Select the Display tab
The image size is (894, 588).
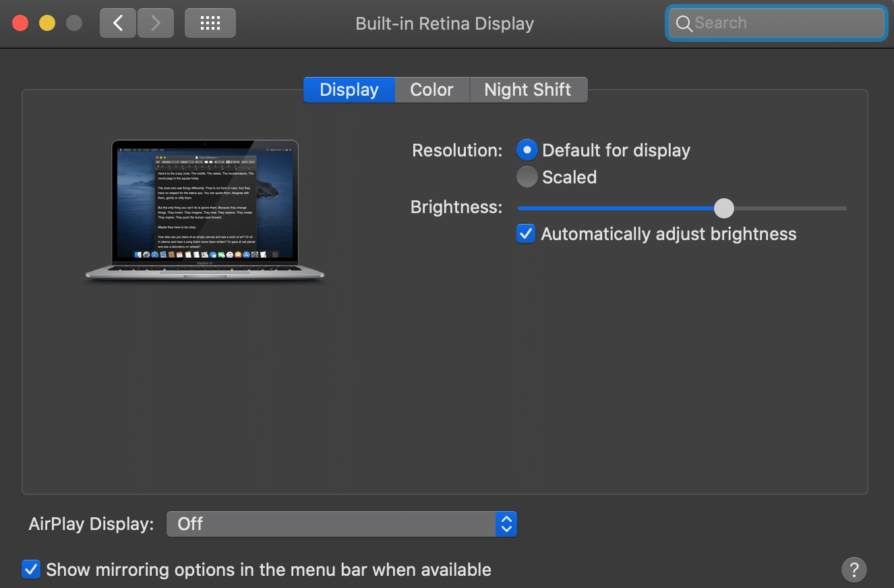349,90
